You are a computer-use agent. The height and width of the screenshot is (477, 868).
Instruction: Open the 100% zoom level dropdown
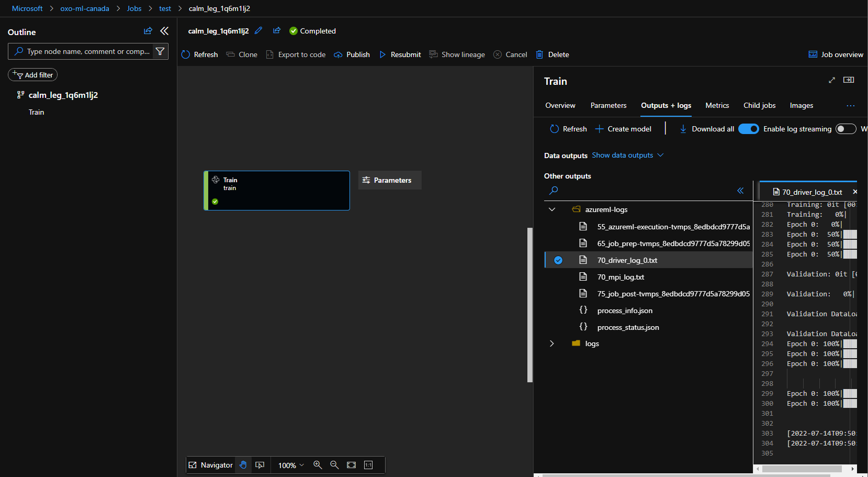coord(290,465)
